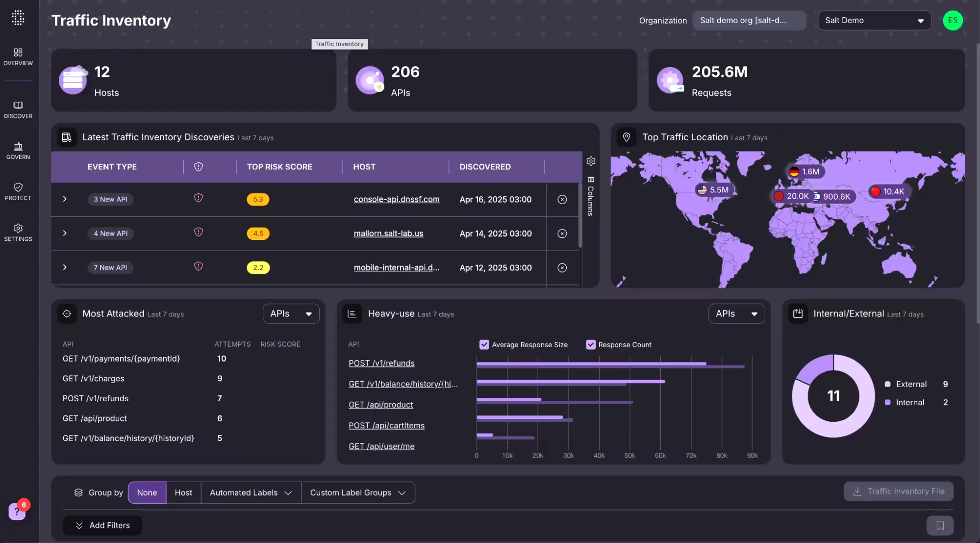980x543 pixels.
Task: Click the gear icon beside the discoveries table
Action: click(590, 161)
